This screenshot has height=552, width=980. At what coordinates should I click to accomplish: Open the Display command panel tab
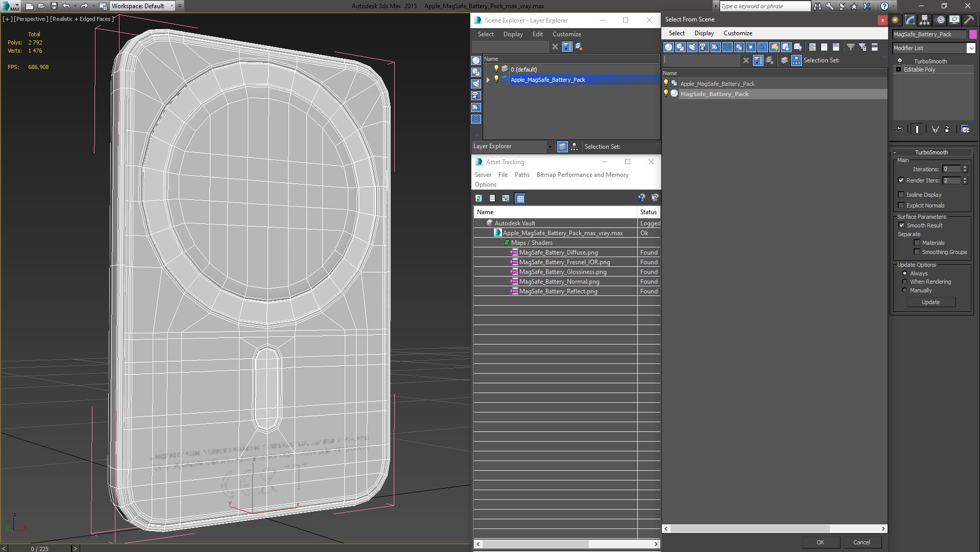(954, 20)
